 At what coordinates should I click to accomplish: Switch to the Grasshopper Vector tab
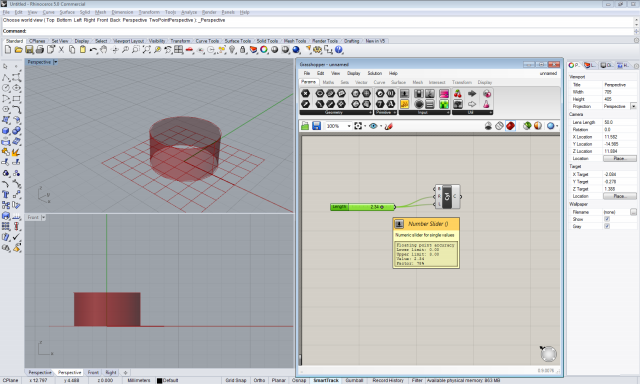tap(361, 82)
